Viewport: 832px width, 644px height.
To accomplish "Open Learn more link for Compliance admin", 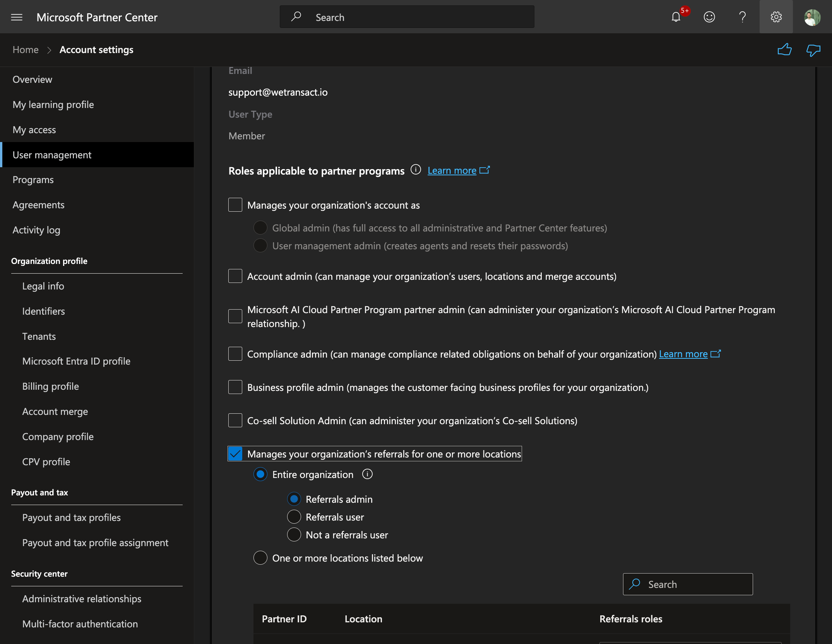I will pyautogui.click(x=683, y=354).
